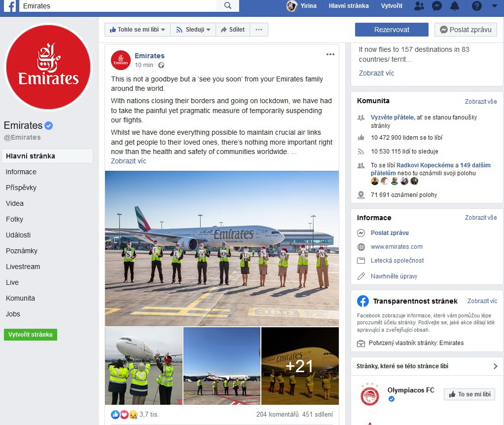
Task: Open the help question mark icon
Action: pyautogui.click(x=477, y=6)
